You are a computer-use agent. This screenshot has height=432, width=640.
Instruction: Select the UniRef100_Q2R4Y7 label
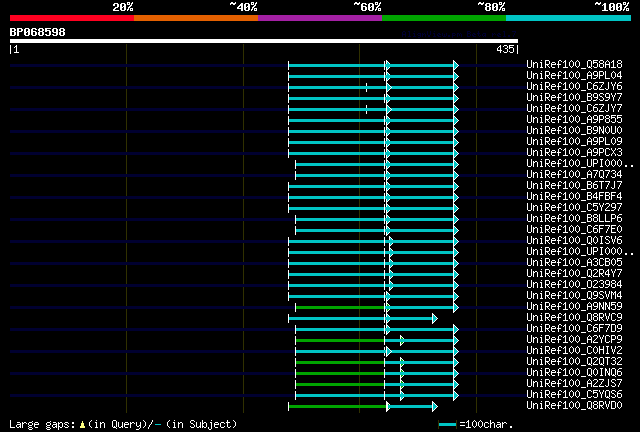tap(574, 274)
